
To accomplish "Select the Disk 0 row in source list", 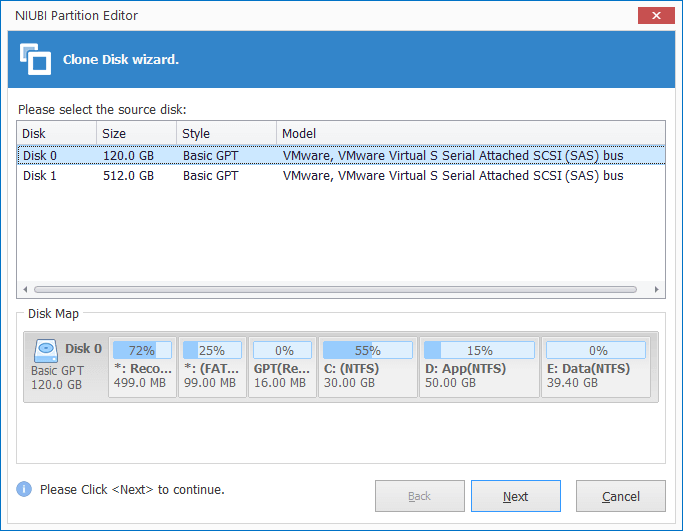I will (341, 156).
